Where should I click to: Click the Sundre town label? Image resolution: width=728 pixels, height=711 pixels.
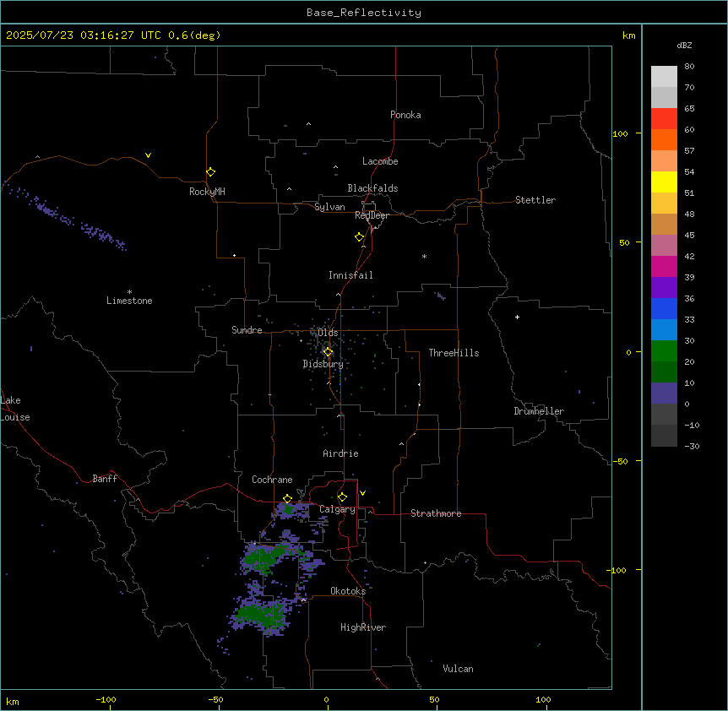(247, 330)
